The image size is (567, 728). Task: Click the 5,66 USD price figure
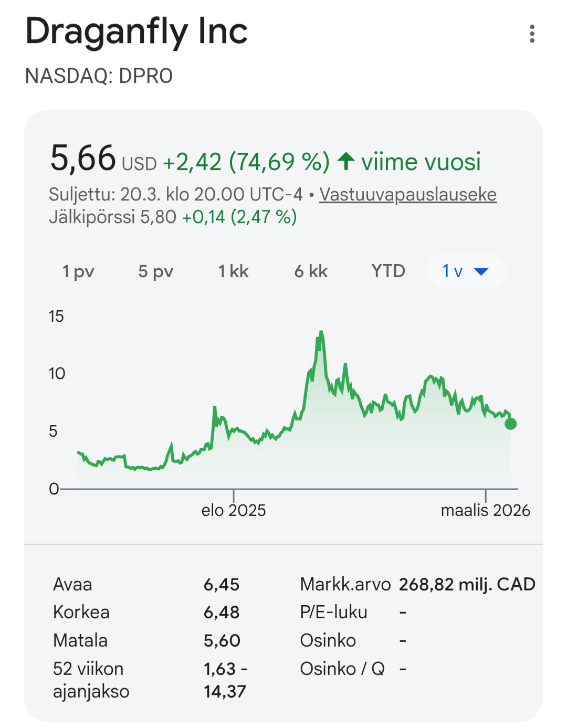[x=84, y=159]
